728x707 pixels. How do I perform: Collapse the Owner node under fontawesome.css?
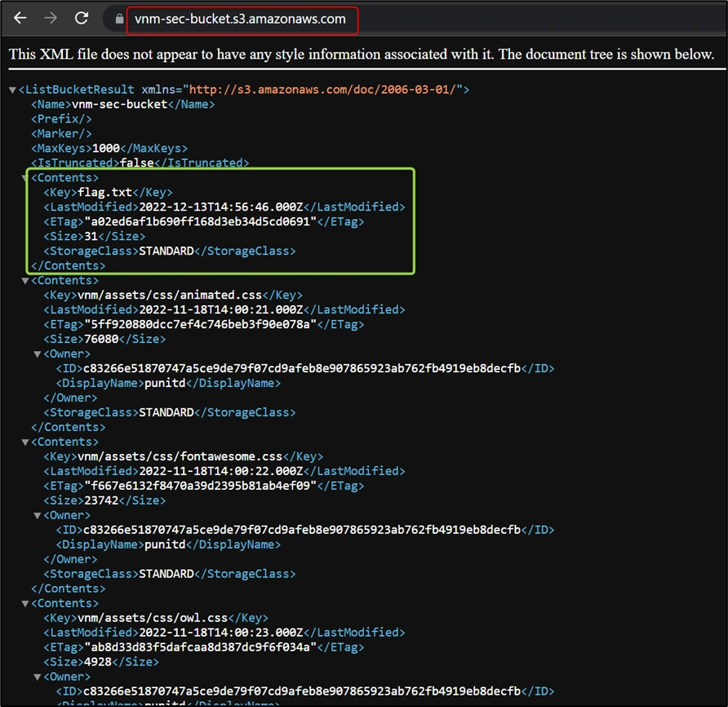point(38,516)
